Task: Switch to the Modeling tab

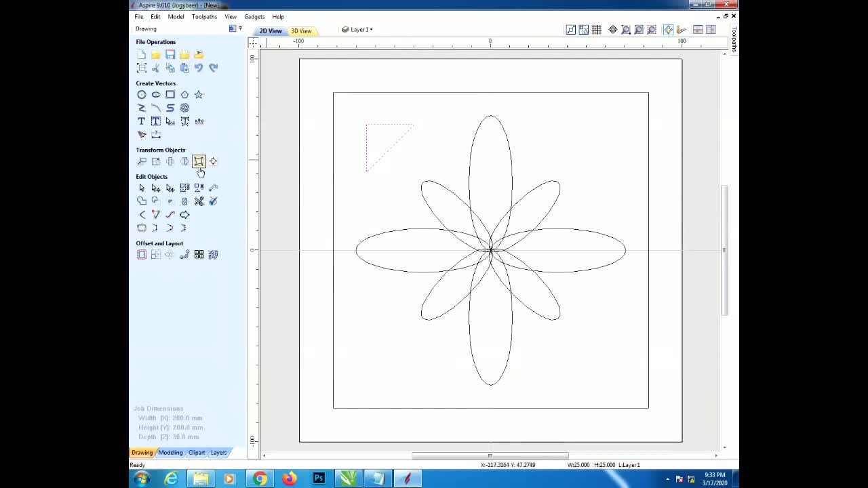Action: click(170, 453)
